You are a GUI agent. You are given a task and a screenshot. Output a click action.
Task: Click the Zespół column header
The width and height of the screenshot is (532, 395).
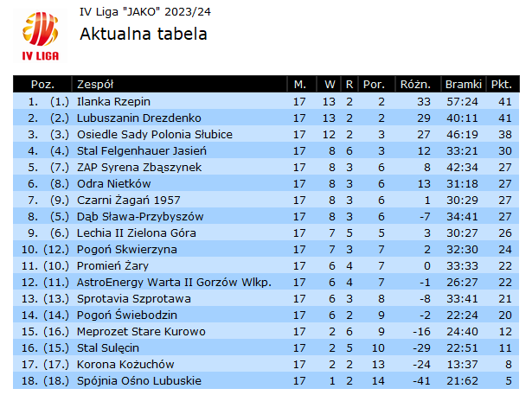pyautogui.click(x=95, y=84)
